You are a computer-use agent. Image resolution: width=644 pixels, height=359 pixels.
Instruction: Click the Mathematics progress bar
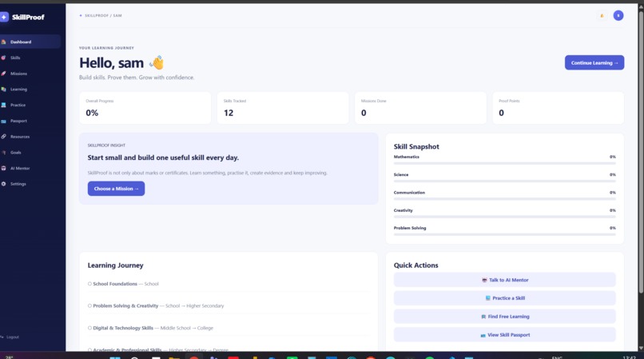505,163
